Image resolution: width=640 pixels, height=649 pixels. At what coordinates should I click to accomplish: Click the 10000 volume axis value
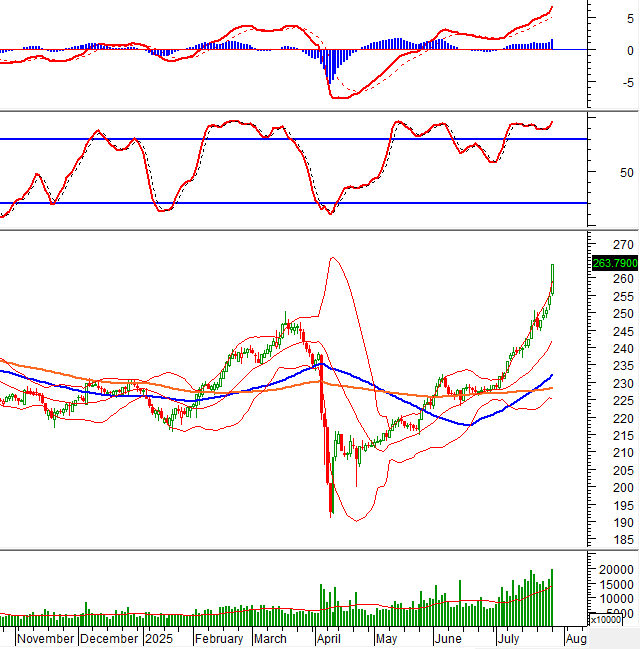(x=616, y=599)
